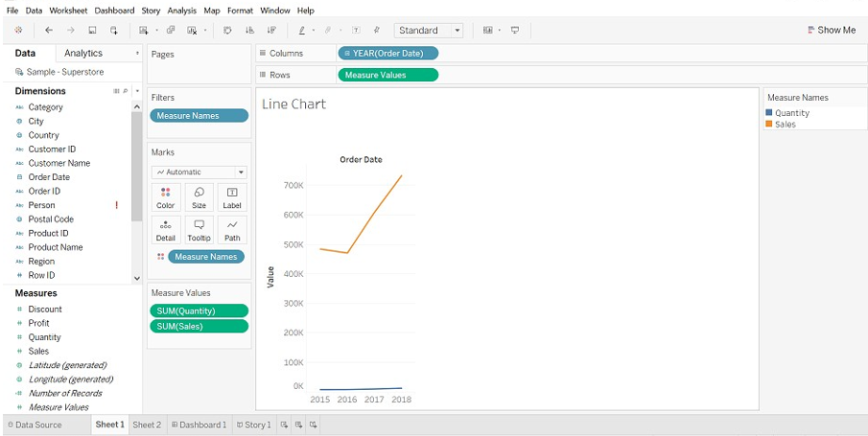The height and width of the screenshot is (436, 868).
Task: Click the Show/Hide Cards toolbar icon
Action: pos(487,30)
